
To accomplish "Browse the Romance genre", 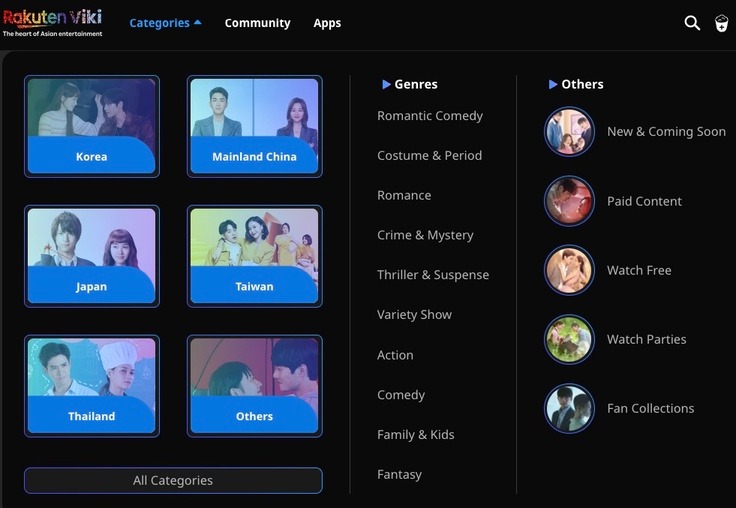I will coord(404,195).
